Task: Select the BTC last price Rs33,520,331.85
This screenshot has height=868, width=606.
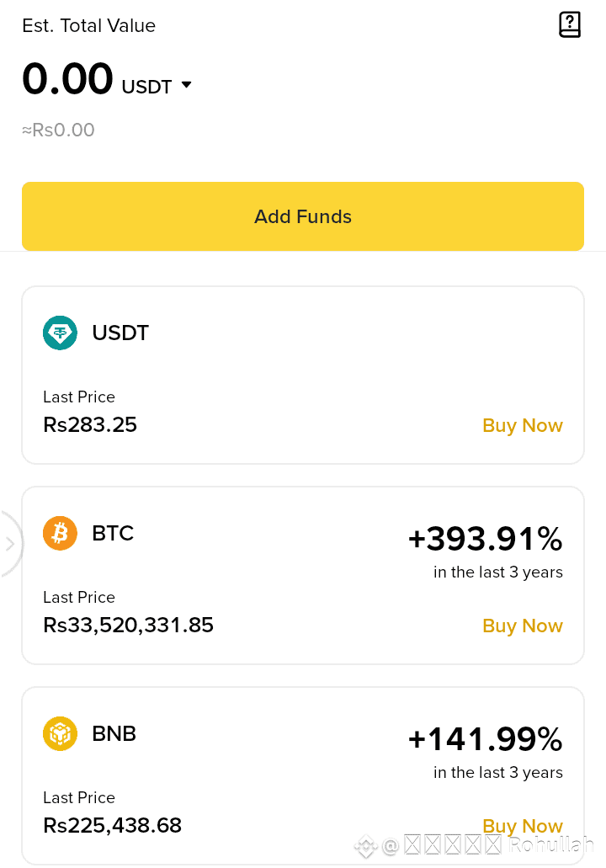Action: point(129,625)
